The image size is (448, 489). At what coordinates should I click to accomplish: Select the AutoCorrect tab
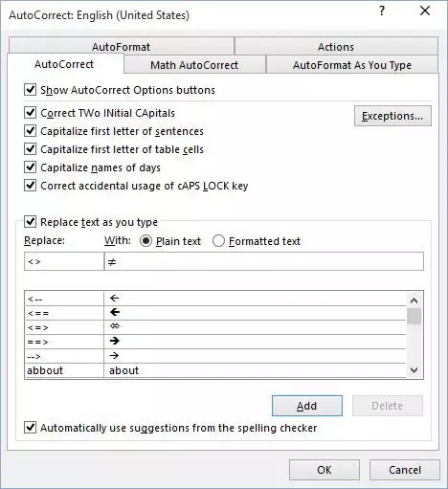pos(64,64)
